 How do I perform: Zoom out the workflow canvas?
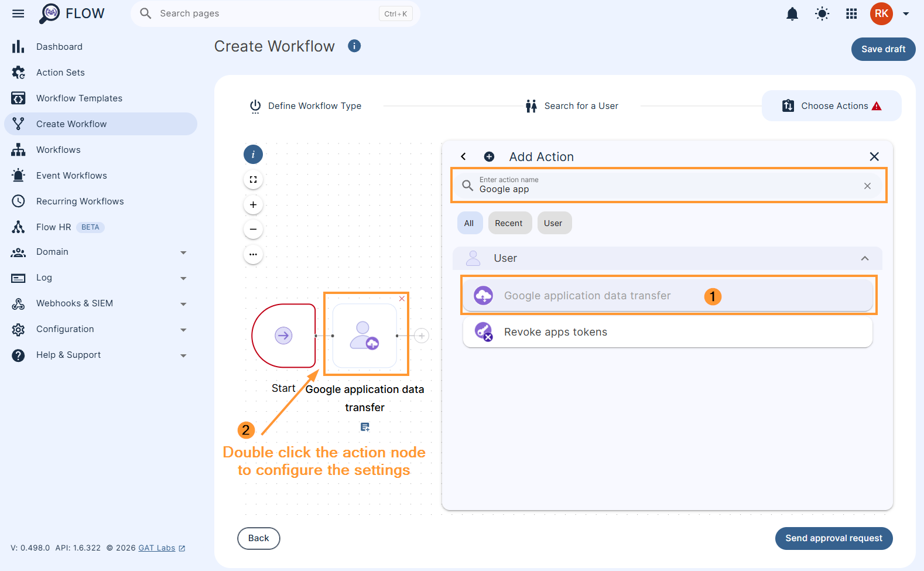(253, 230)
